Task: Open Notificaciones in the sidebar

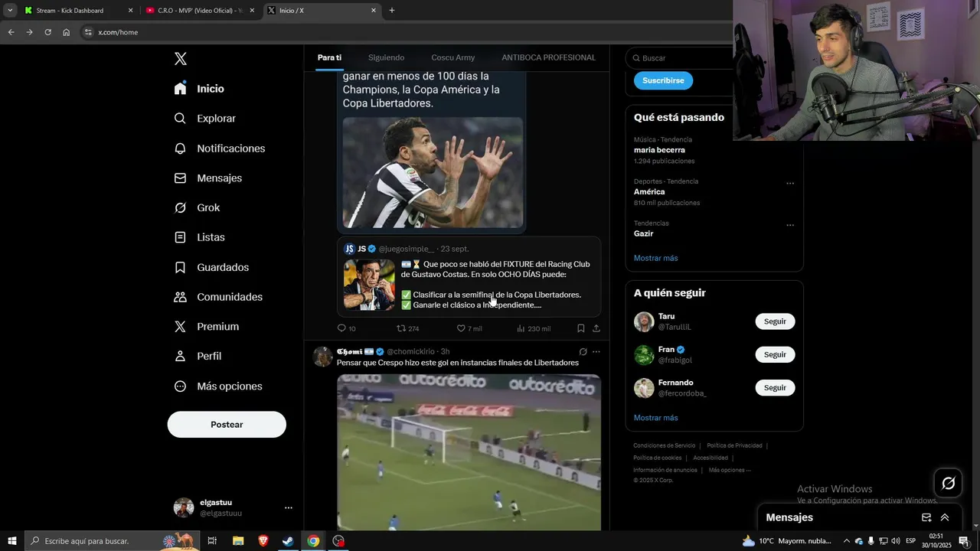Action: 219,148
